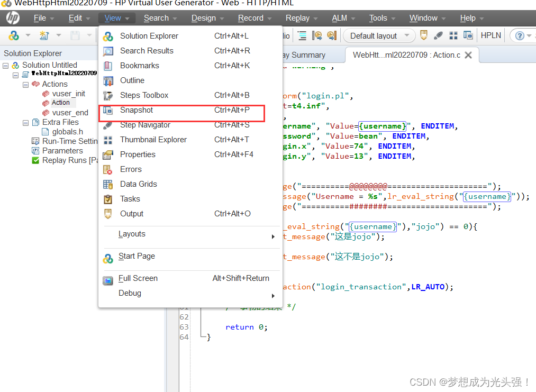Collapse the Solution Untitled node
The width and height of the screenshot is (536, 392).
point(5,66)
